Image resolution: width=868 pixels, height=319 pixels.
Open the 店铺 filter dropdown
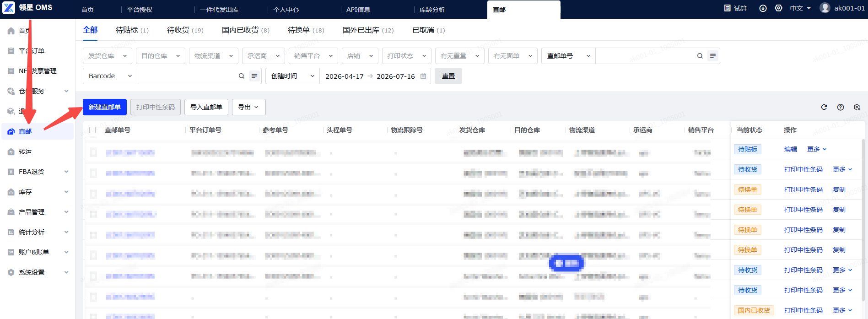pyautogui.click(x=360, y=56)
